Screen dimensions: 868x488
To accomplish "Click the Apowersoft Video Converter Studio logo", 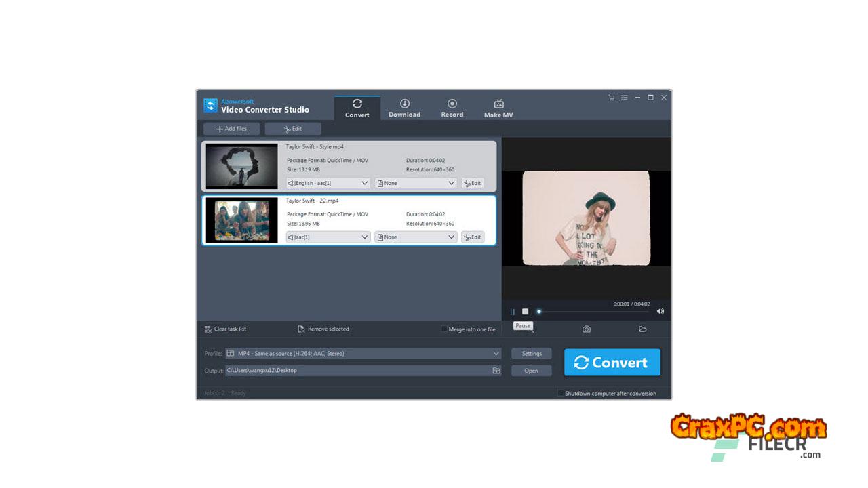I will tap(210, 106).
